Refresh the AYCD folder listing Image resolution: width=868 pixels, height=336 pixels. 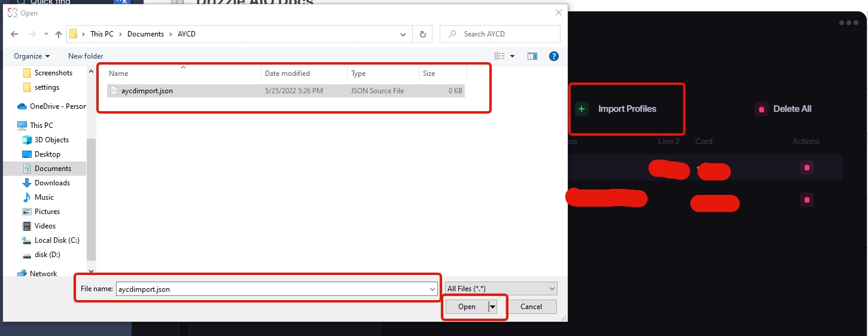click(423, 34)
